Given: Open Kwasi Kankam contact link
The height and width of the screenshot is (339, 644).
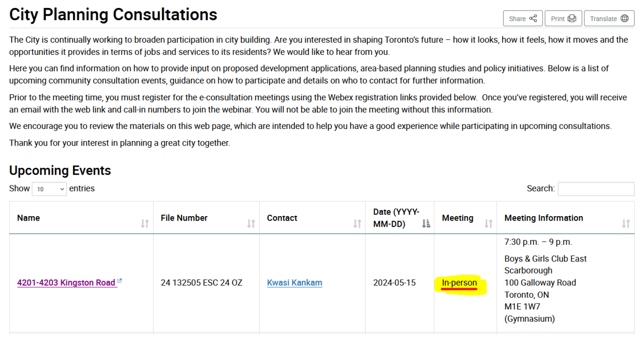Looking at the screenshot, I should pos(294,283).
